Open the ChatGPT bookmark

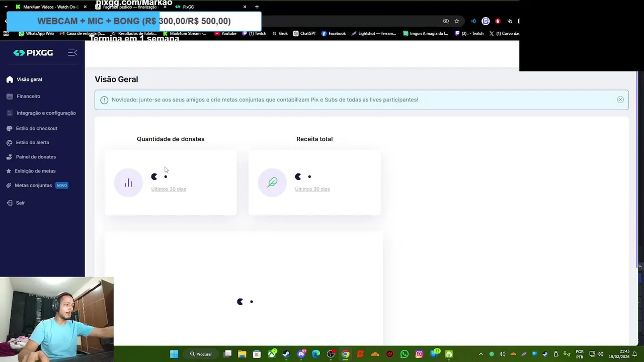(x=304, y=34)
